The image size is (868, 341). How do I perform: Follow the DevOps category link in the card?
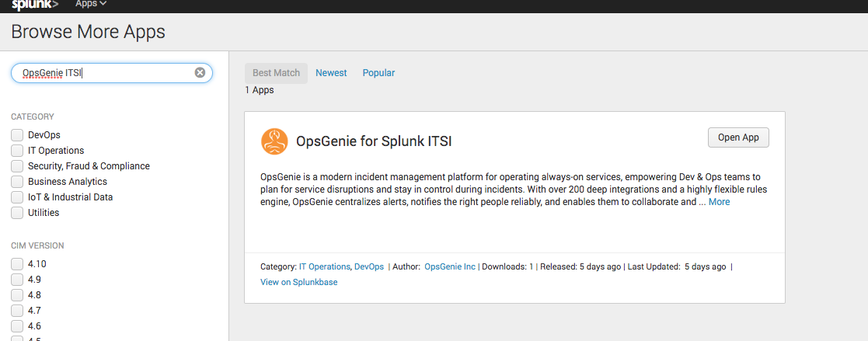pos(368,266)
